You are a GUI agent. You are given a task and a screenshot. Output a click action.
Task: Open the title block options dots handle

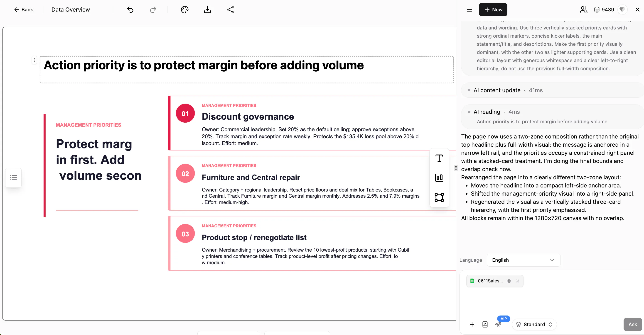pyautogui.click(x=34, y=60)
